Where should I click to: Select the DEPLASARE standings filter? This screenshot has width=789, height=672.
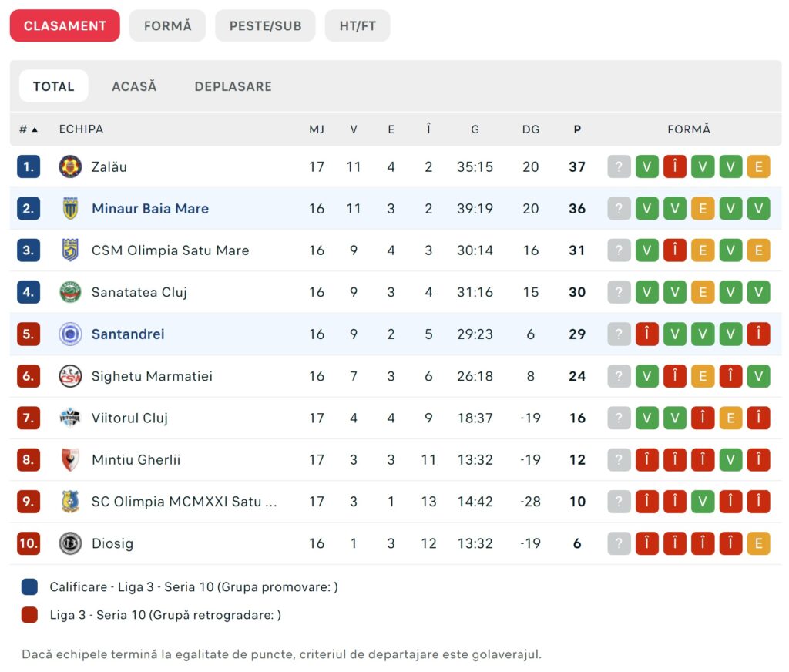click(x=233, y=86)
